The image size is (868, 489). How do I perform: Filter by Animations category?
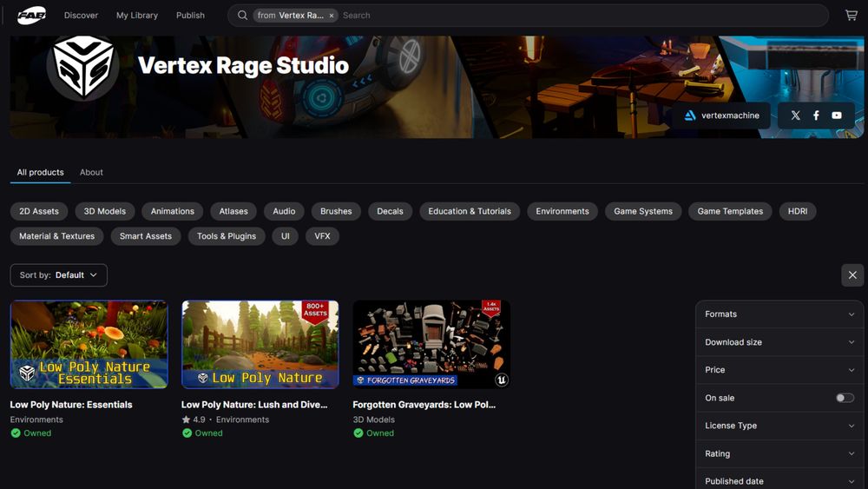(172, 211)
